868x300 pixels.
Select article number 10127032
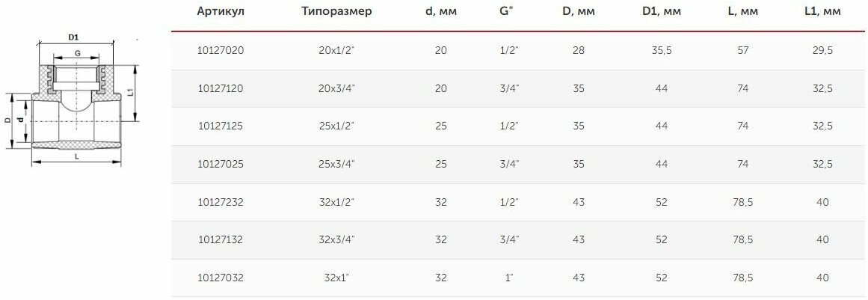(x=221, y=278)
